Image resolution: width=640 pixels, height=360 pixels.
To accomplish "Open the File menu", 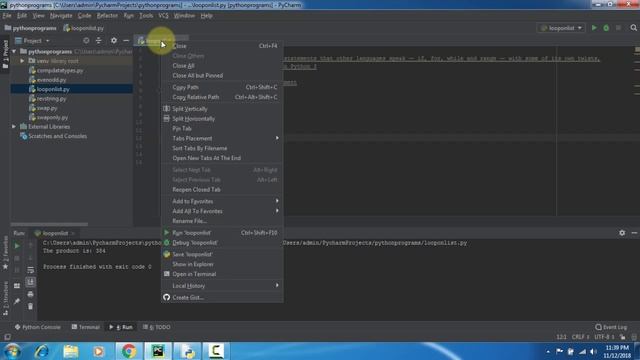I will coord(7,16).
